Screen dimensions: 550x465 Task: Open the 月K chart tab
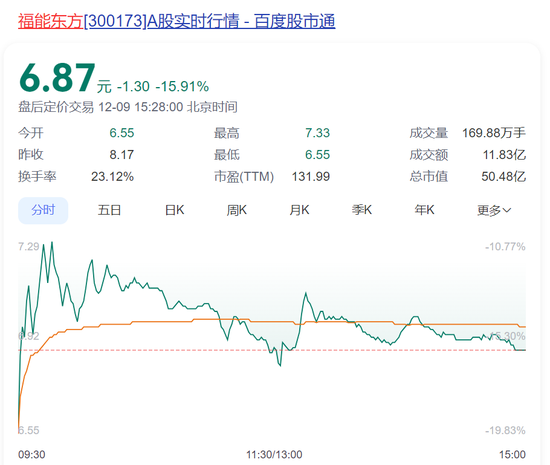299,210
